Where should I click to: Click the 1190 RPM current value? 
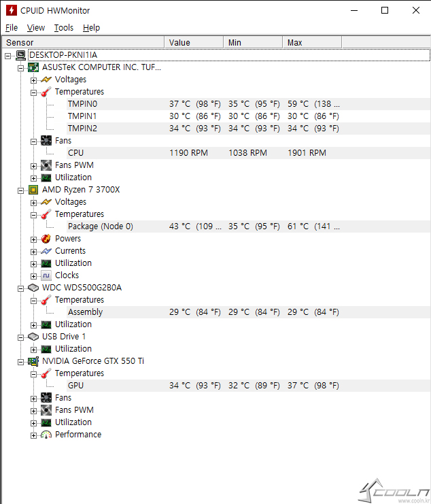pos(188,153)
